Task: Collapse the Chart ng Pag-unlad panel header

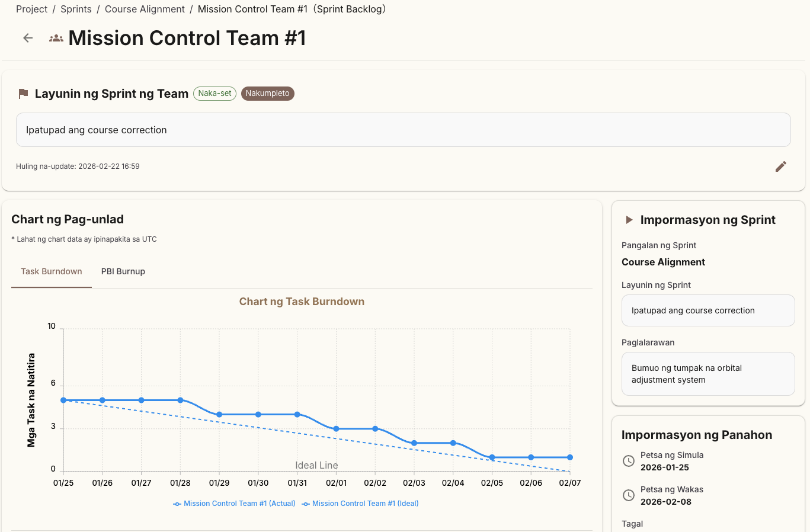Action: [67, 219]
